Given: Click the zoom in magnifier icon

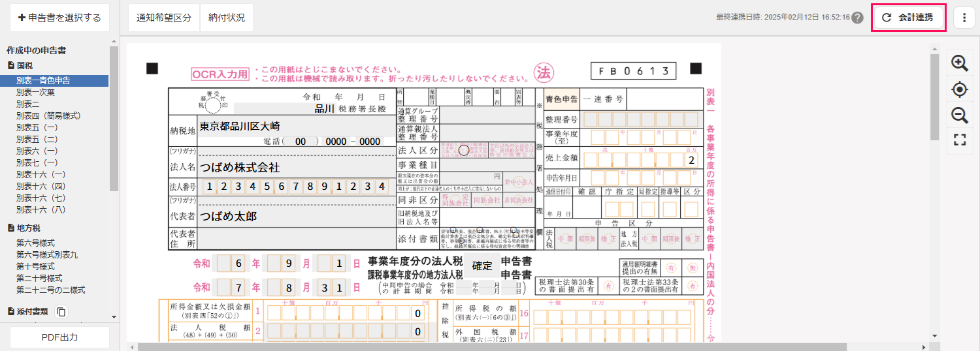Looking at the screenshot, I should 959,63.
